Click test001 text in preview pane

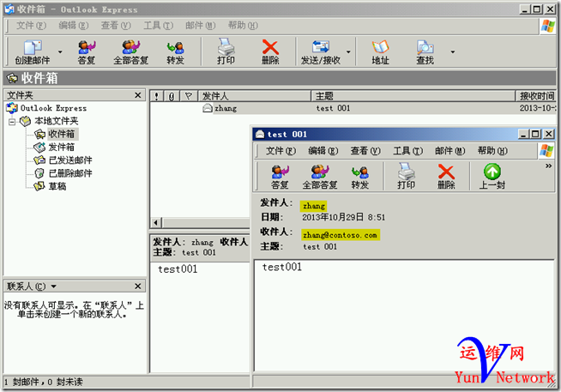click(x=178, y=269)
